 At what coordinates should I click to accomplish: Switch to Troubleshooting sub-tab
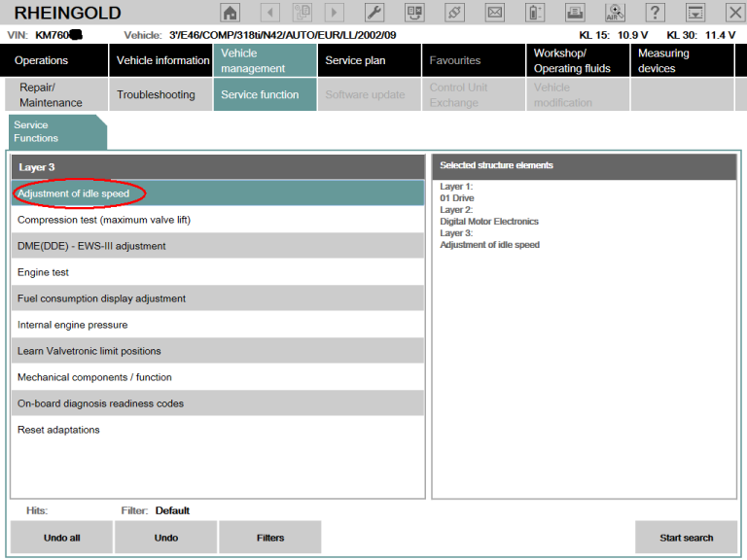[x=161, y=94]
